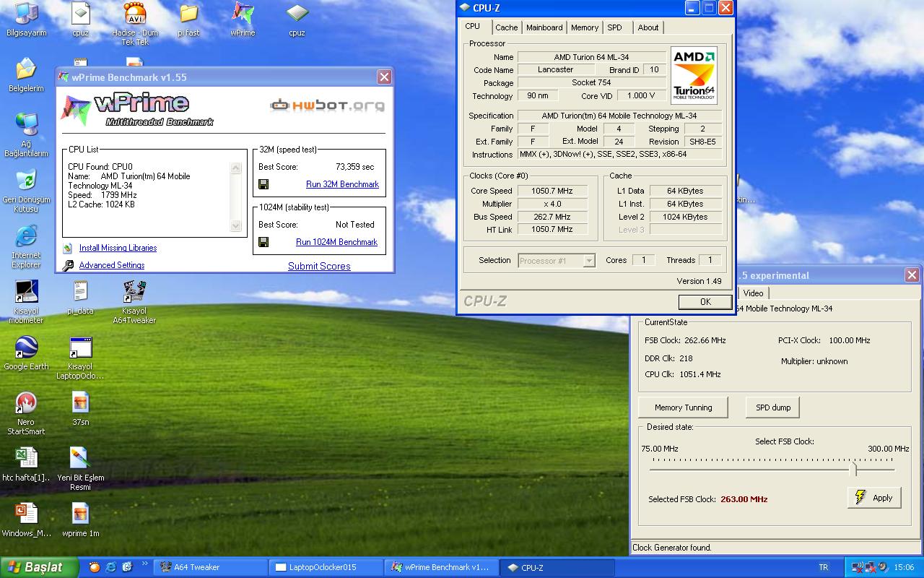
Task: Click CPU List scrollbar down arrow
Action: (235, 226)
